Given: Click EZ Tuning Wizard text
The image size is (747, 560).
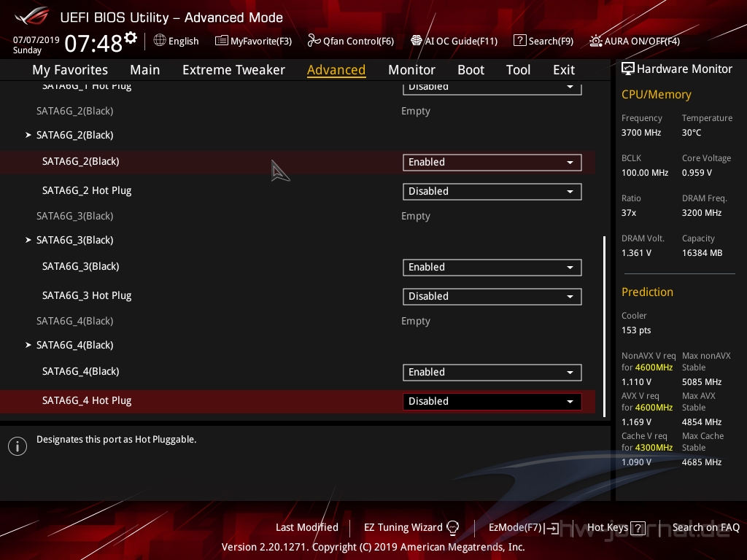Looking at the screenshot, I should point(403,528).
